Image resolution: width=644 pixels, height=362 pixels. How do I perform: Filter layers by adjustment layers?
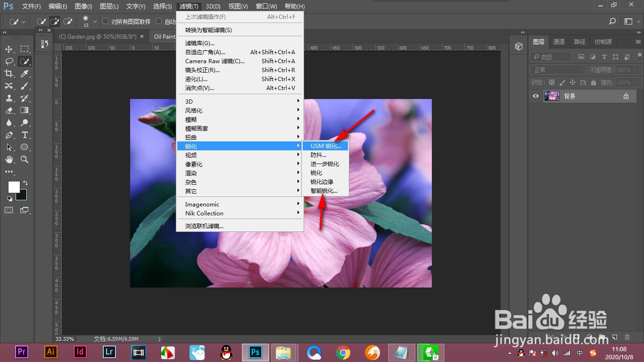(593, 57)
